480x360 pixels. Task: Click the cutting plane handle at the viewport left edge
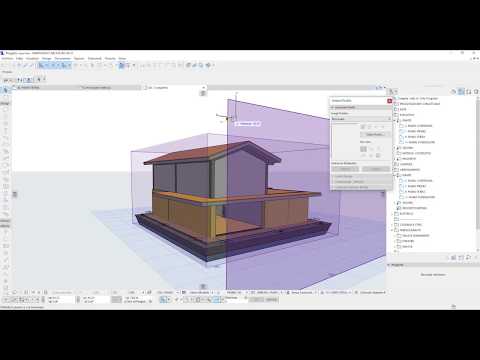click(x=15, y=194)
